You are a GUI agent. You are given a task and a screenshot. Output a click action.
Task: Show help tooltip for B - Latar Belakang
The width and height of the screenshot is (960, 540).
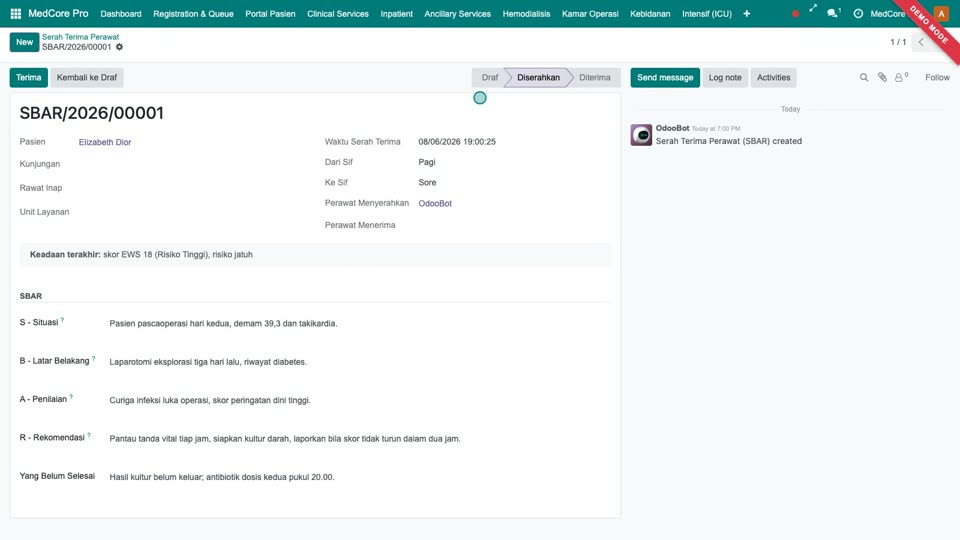(94, 358)
